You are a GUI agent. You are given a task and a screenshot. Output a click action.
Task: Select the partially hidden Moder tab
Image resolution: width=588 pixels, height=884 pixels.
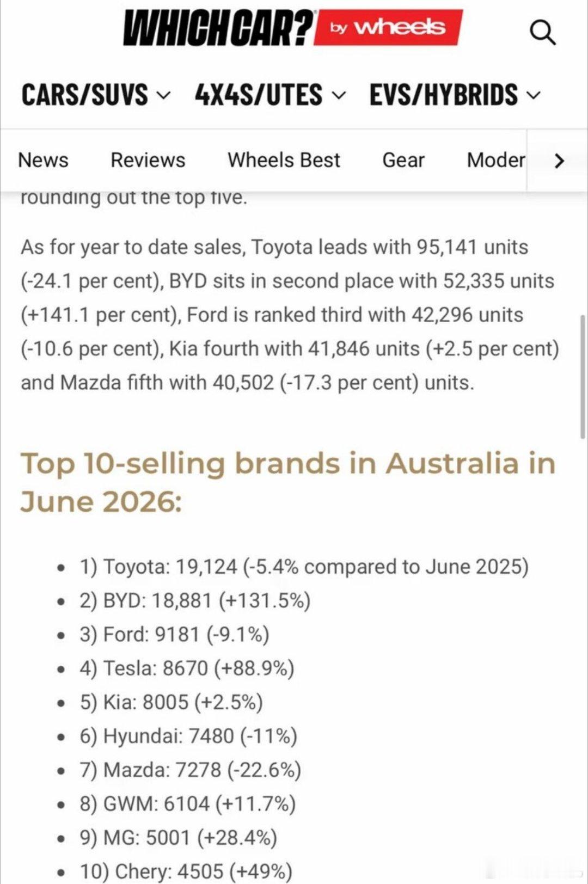[x=496, y=160]
